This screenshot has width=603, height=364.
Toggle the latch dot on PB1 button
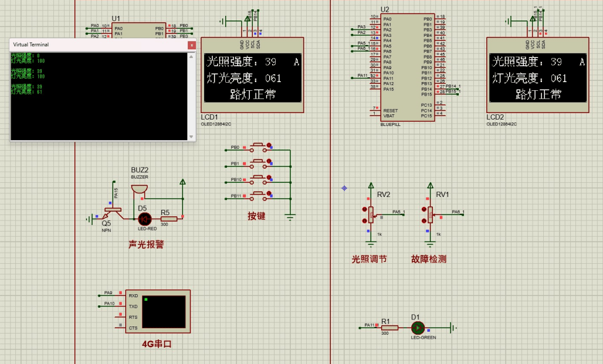(269, 161)
